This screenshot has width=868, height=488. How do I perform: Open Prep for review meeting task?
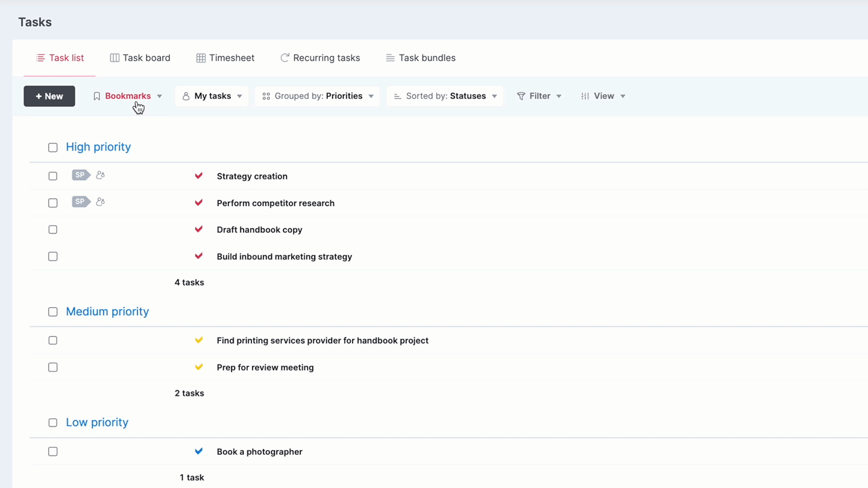tap(265, 368)
